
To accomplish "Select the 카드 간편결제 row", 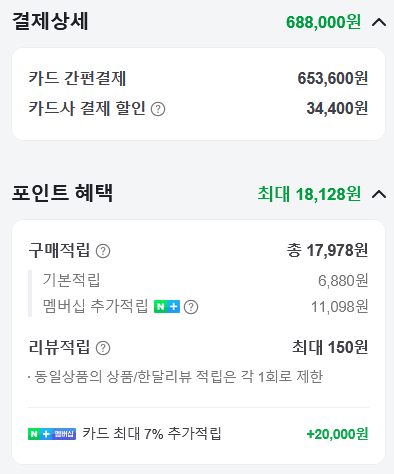I will [x=198, y=79].
